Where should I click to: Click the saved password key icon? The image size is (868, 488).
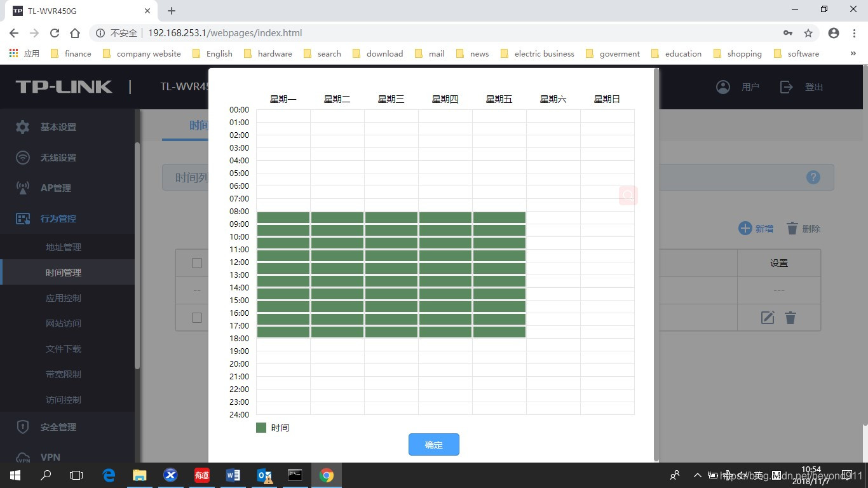(788, 33)
